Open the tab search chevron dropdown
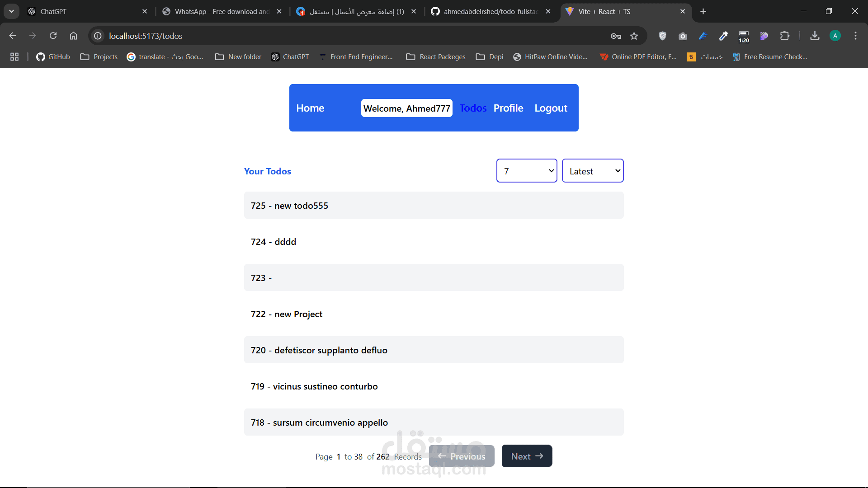The image size is (868, 488). pos(11,11)
